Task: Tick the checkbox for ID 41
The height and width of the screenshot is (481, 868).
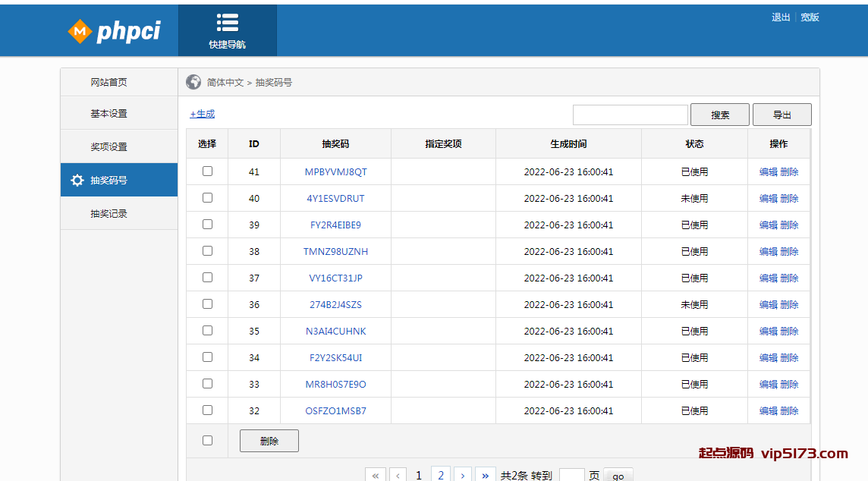Action: 207,171
